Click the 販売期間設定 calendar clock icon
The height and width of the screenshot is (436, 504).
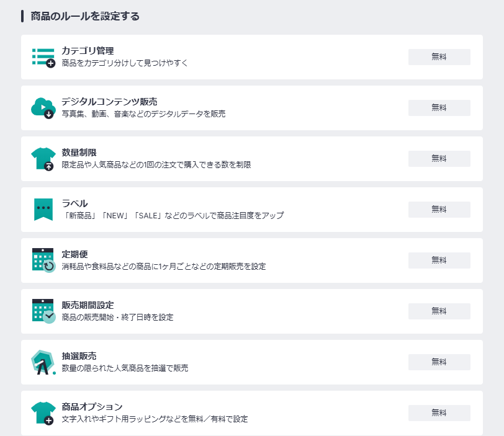(43, 311)
